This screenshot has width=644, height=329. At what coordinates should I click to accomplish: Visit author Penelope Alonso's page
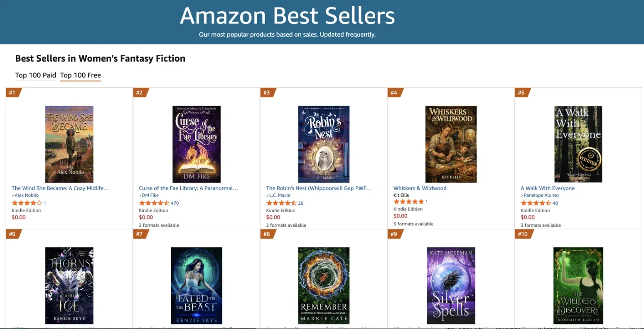[x=541, y=195]
